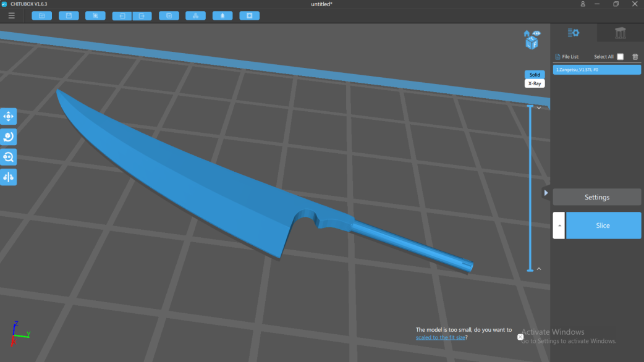644x362 pixels.
Task: Select 1.Zangetsu_V1.STL #0 in file list
Action: 597,70
